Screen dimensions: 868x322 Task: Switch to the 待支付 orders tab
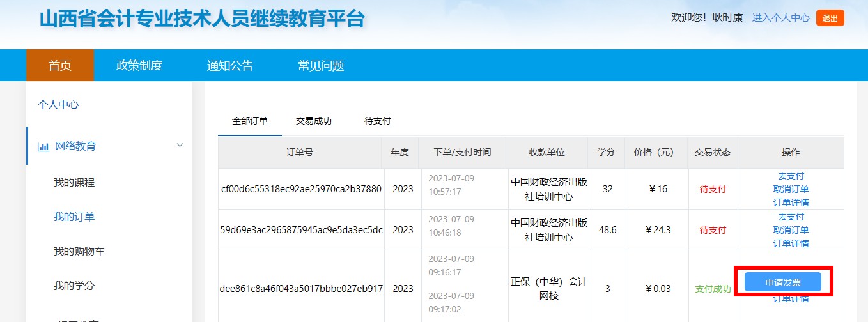(378, 121)
